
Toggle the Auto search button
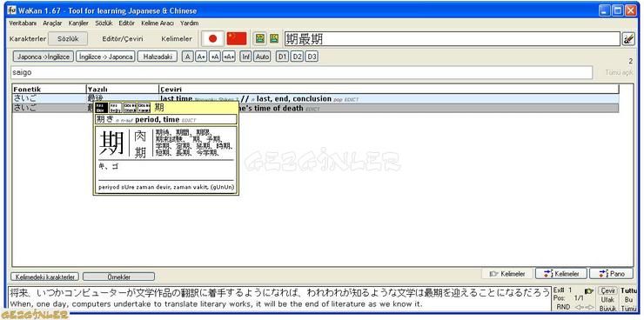pos(262,57)
